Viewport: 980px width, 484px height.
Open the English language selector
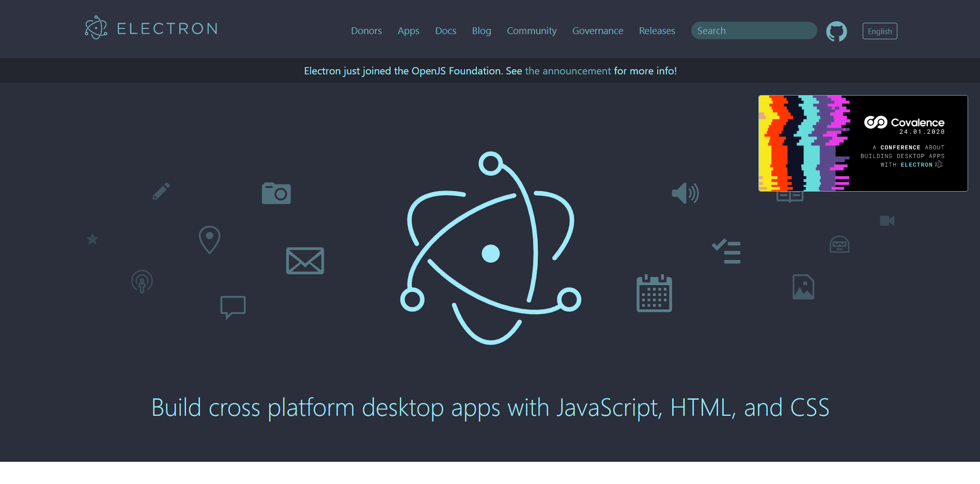coord(879,31)
